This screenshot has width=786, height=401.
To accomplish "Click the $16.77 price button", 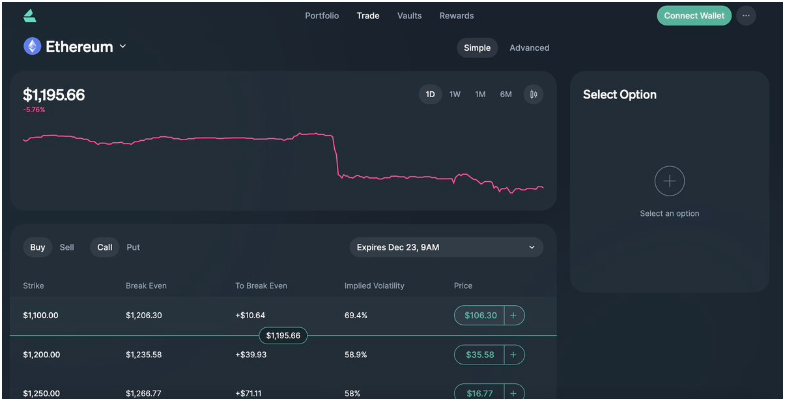I will click(x=480, y=392).
